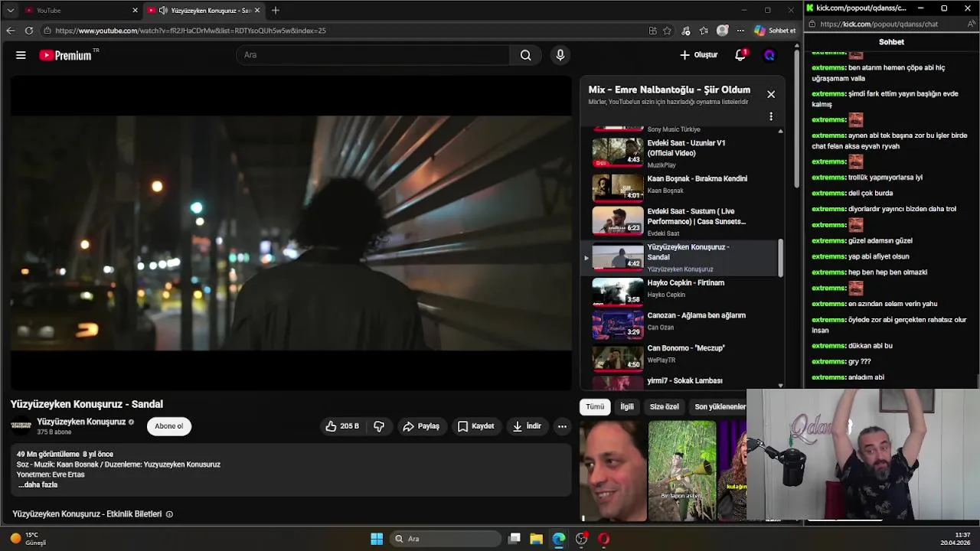Open the YouTube hamburger guide menu
Image resolution: width=980 pixels, height=551 pixels.
[21, 55]
